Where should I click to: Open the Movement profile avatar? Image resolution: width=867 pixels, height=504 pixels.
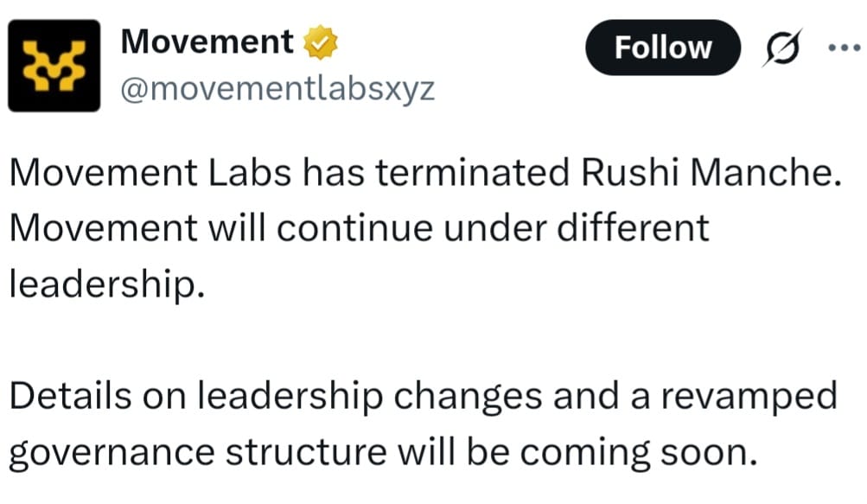54,66
